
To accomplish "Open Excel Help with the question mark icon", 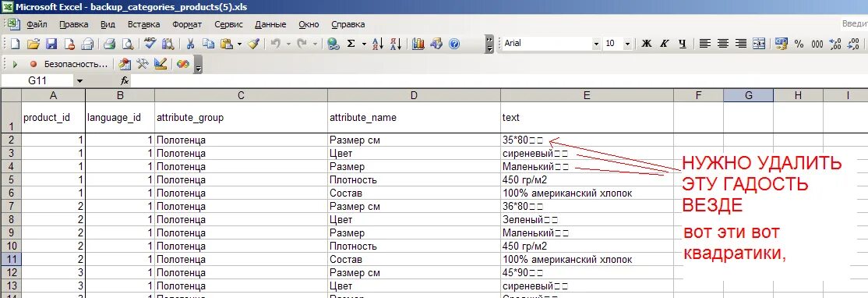I will click(454, 44).
